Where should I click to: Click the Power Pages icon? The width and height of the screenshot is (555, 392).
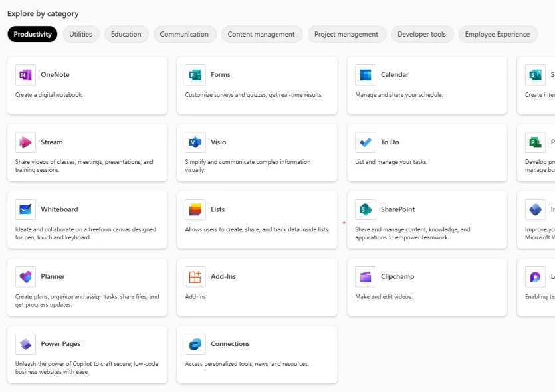(x=25, y=344)
